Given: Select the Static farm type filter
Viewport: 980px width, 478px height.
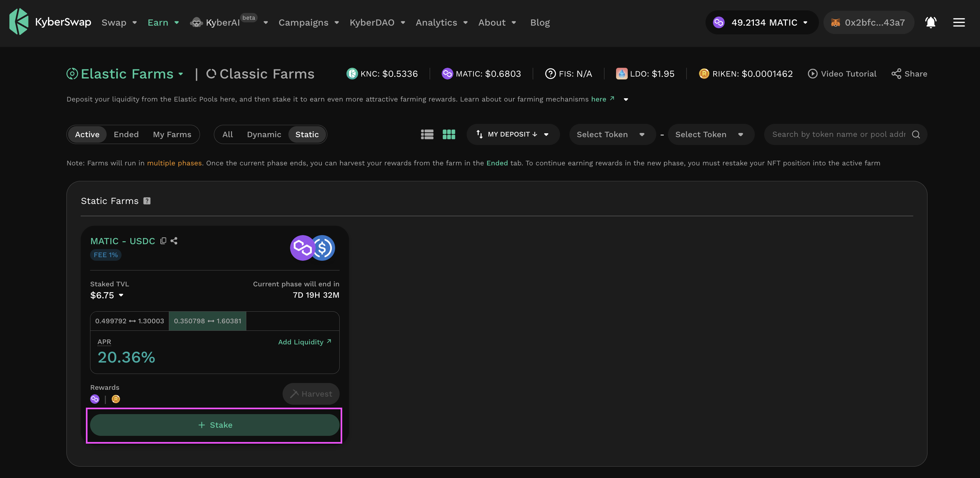Looking at the screenshot, I should pos(307,134).
